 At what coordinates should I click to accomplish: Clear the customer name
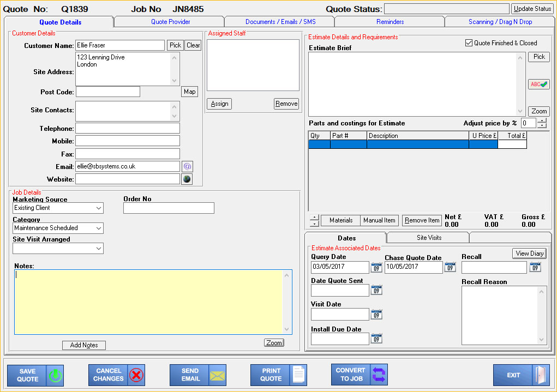coord(193,45)
